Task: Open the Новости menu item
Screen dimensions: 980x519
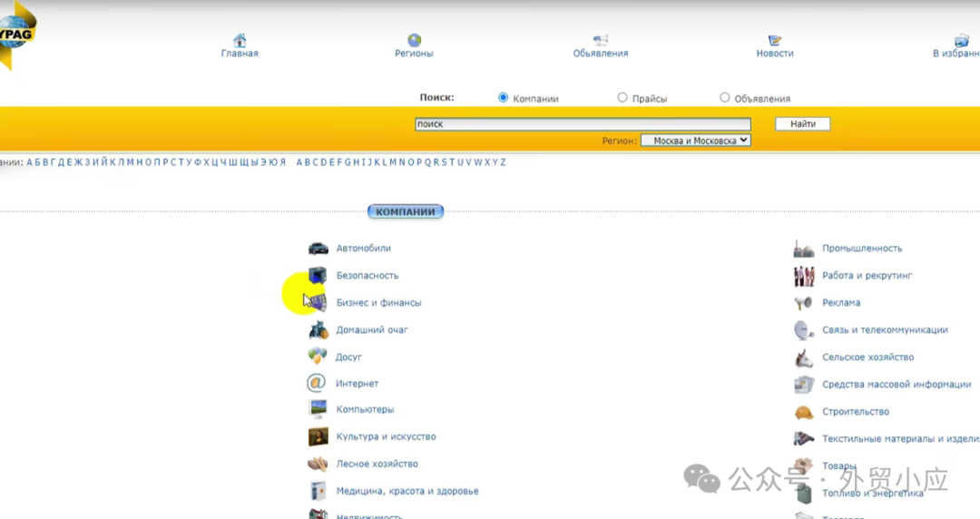Action: [775, 54]
